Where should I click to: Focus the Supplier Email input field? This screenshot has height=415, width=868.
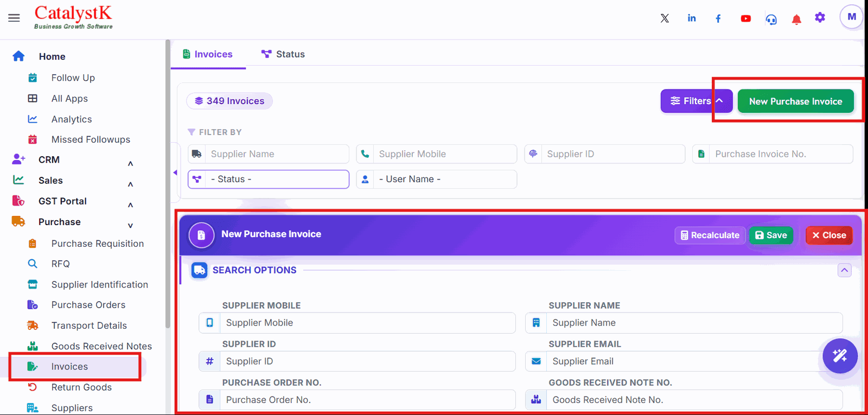[684, 361]
